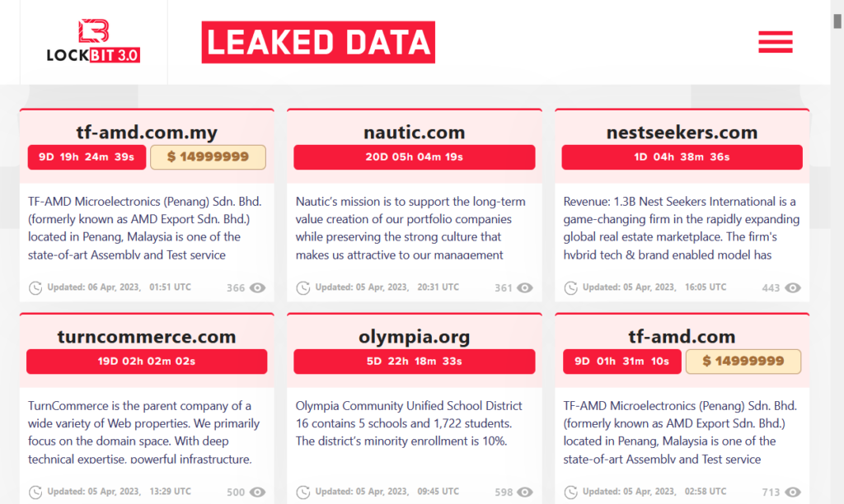
Task: Click the $ 14999999 price on tf-amd.com.my
Action: point(208,157)
